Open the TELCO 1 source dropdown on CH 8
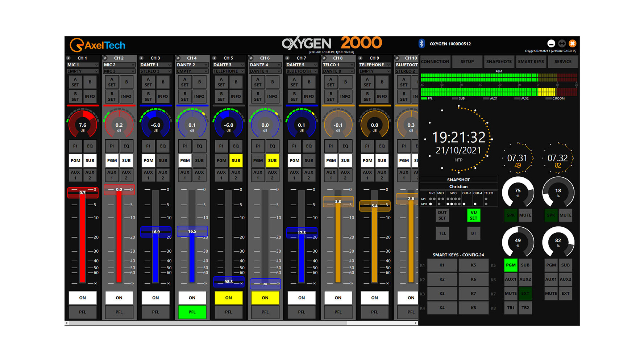This screenshot has width=644, height=362. coord(338,65)
